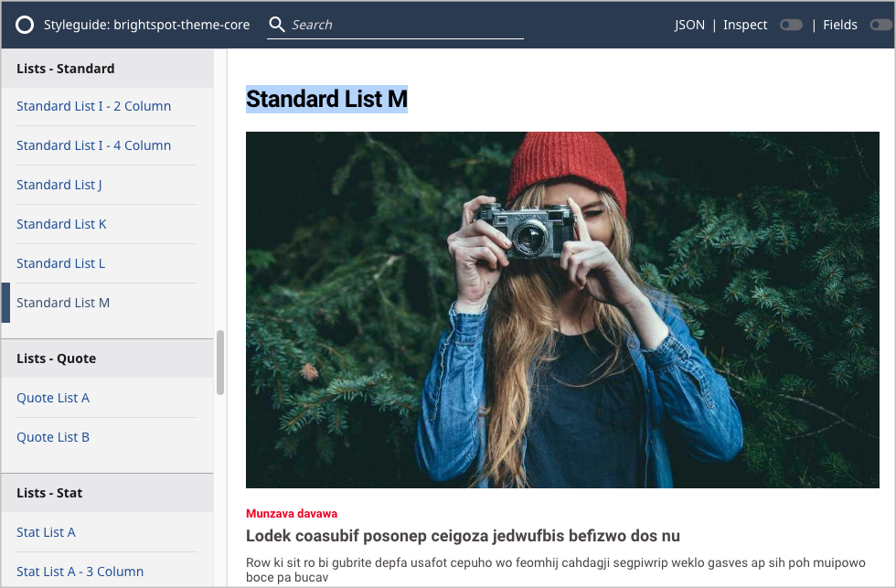This screenshot has height=588, width=896.
Task: Select Standard List M in sidebar
Action: click(63, 303)
